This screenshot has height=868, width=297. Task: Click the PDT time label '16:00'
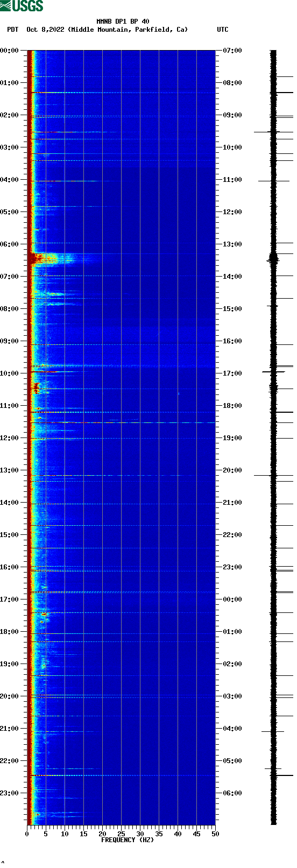pyautogui.click(x=10, y=567)
